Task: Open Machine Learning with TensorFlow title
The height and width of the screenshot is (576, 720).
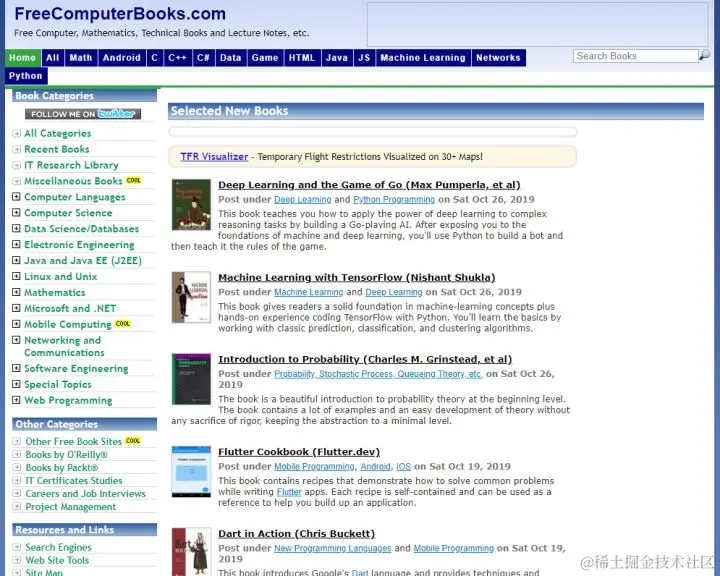Action: coord(357,278)
